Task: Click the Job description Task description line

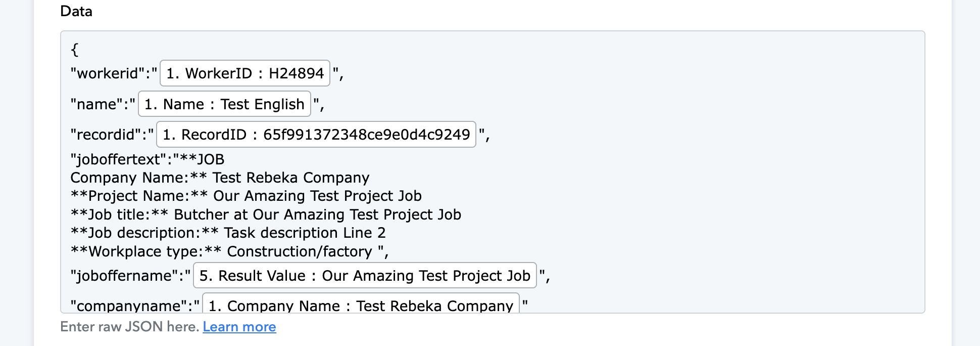Action: pyautogui.click(x=228, y=233)
